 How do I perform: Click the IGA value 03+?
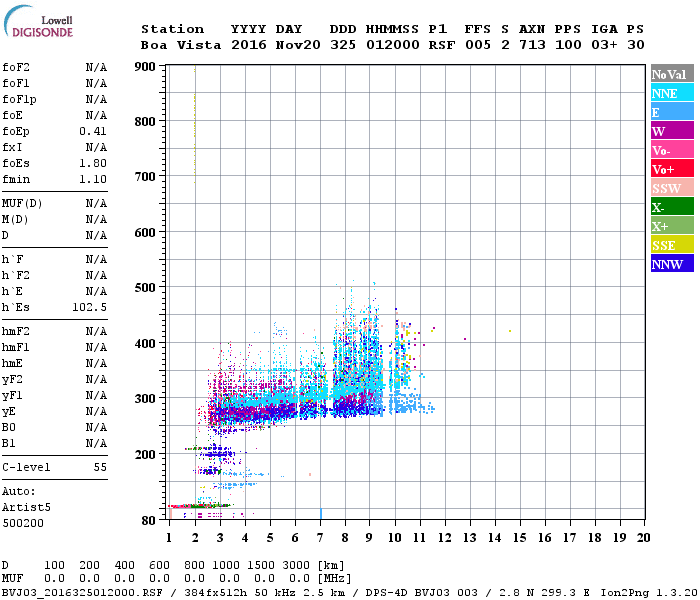coord(604,45)
